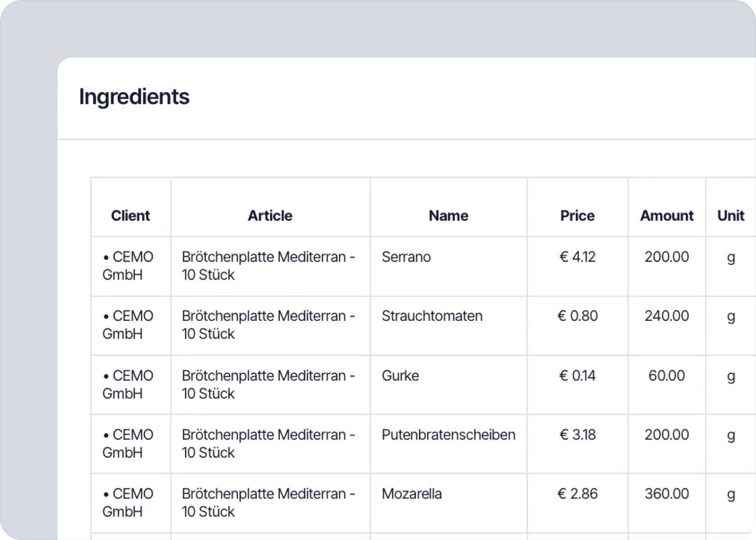This screenshot has width=756, height=540.
Task: Click the Ingredients heading
Action: point(134,97)
